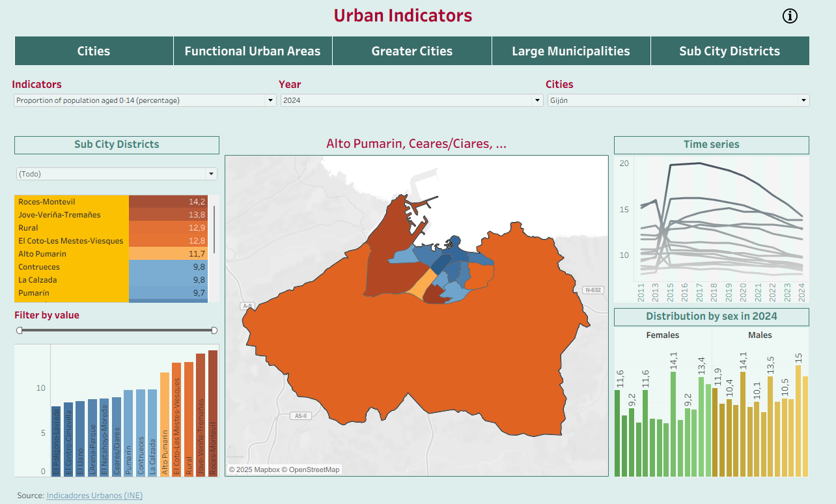
Task: Select Roces-Montevil row in district list
Action: 72,202
